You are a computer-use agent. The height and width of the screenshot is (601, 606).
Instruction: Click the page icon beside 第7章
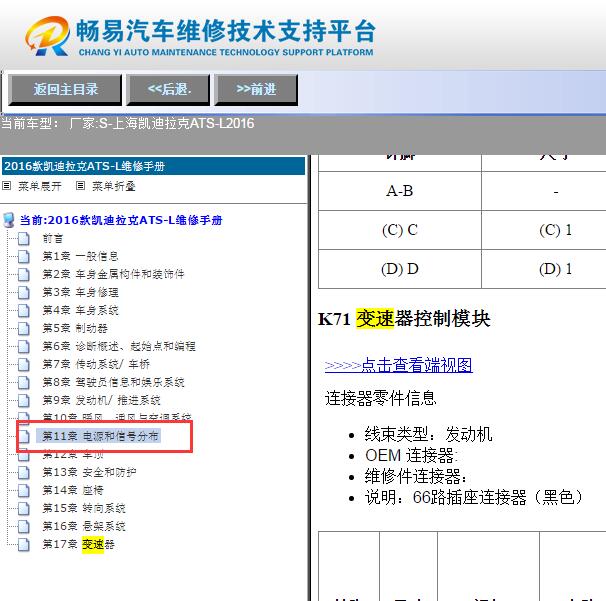click(24, 364)
